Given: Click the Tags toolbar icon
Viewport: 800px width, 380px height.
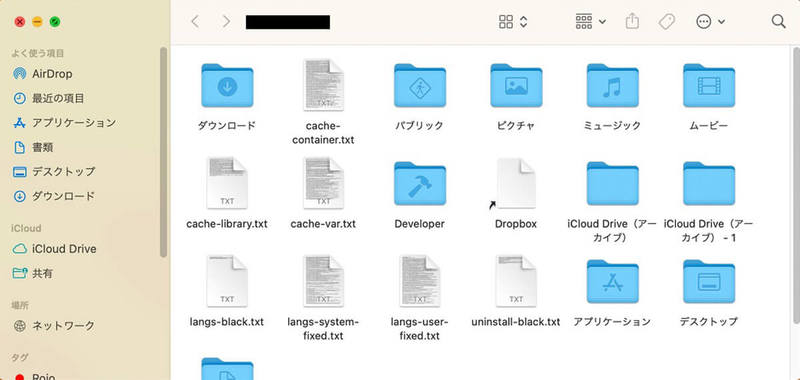Looking at the screenshot, I should pyautogui.click(x=667, y=21).
